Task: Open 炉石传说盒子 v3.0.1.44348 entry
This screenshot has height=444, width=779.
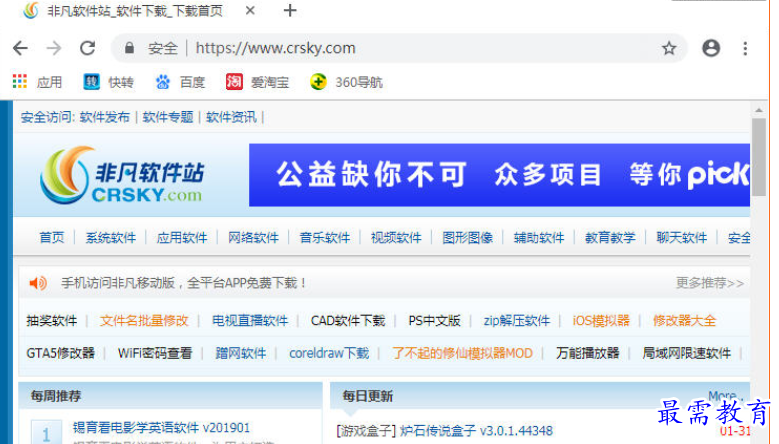Action: click(476, 430)
